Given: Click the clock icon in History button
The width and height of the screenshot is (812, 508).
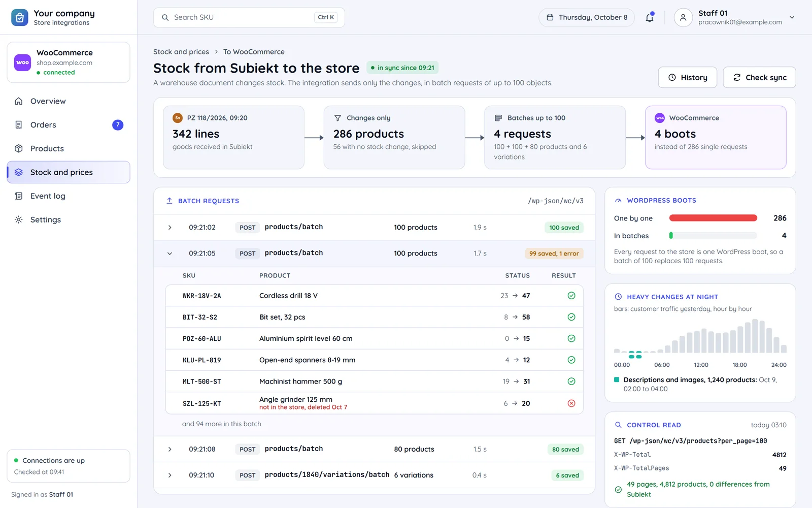Looking at the screenshot, I should click(672, 77).
